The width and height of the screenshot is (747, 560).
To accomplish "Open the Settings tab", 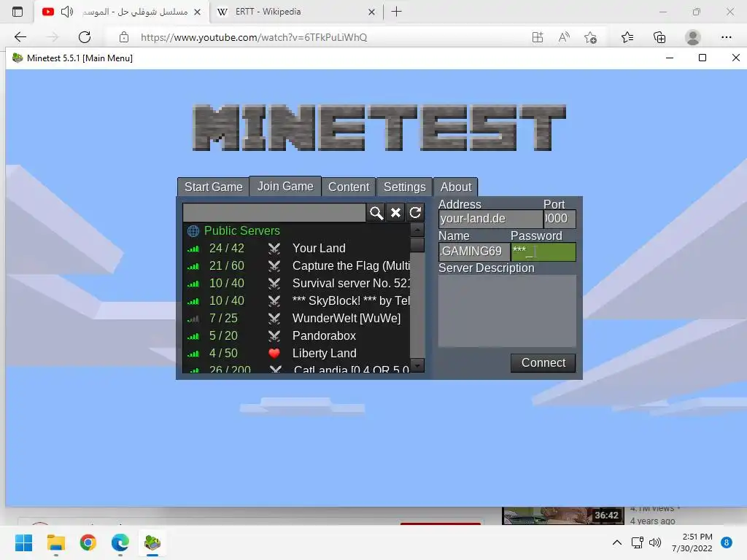I will coord(404,187).
